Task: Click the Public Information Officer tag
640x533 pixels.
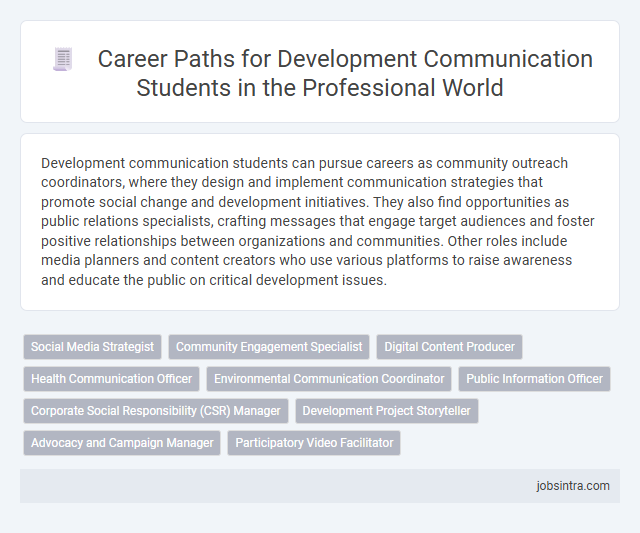Action: coord(534,379)
